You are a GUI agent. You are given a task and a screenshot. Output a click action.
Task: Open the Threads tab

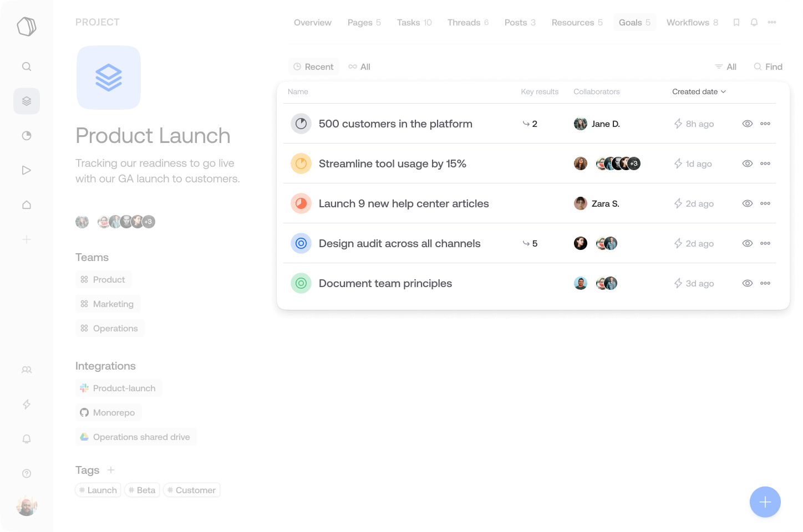pos(468,22)
